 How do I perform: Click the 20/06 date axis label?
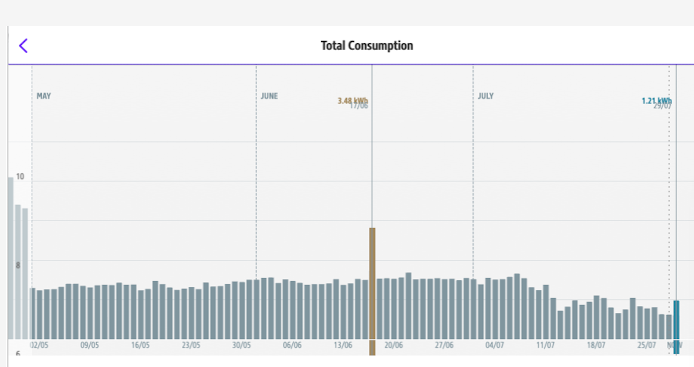(x=393, y=345)
